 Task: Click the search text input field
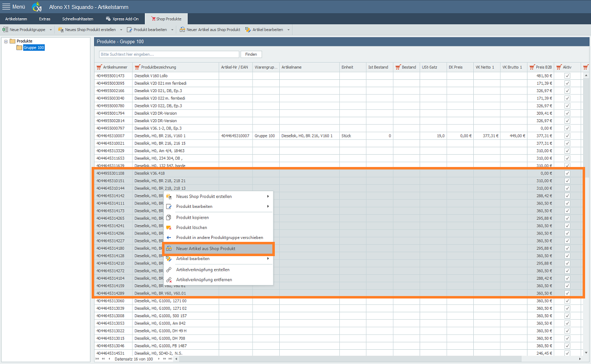[169, 54]
